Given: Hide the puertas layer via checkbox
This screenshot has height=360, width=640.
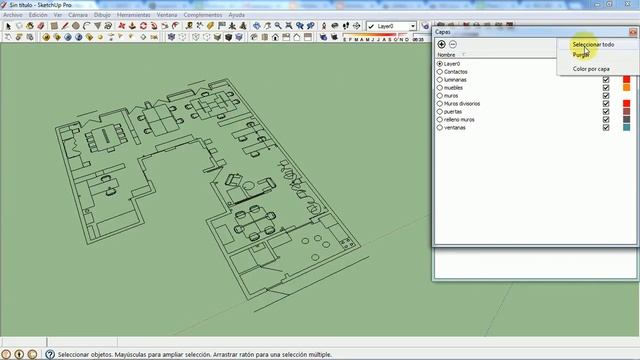Looking at the screenshot, I should (606, 111).
